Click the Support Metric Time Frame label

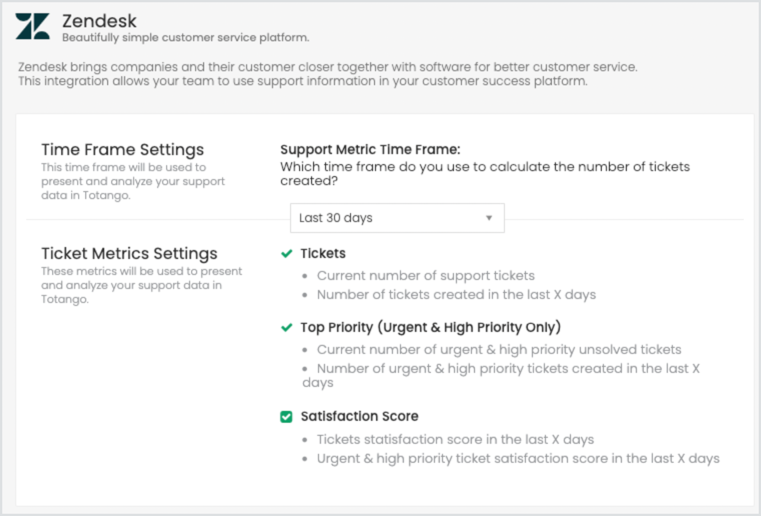coord(370,150)
